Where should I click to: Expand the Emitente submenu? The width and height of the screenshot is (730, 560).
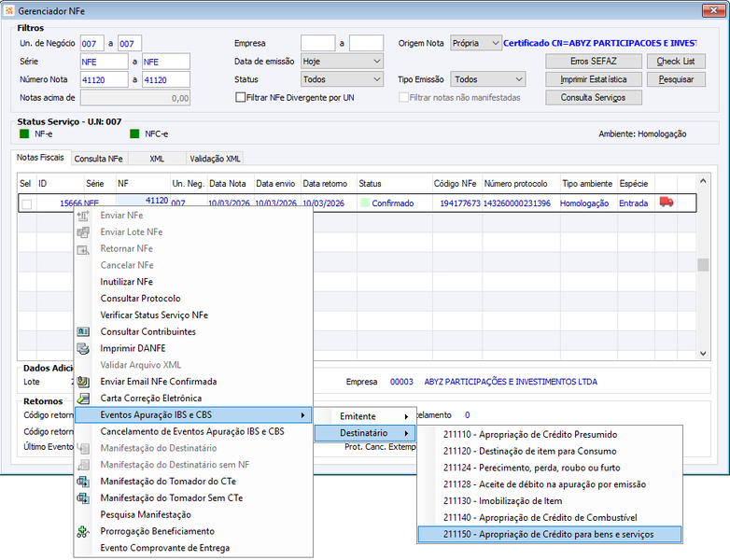coord(364,416)
